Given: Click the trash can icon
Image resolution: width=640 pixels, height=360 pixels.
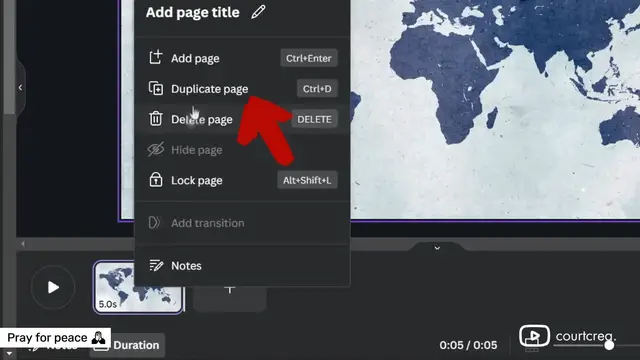Looking at the screenshot, I should point(156,119).
